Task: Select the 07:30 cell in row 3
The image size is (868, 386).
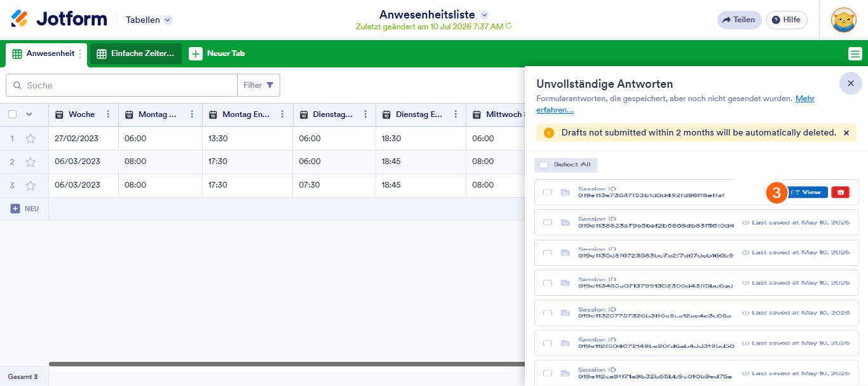Action: click(x=334, y=185)
